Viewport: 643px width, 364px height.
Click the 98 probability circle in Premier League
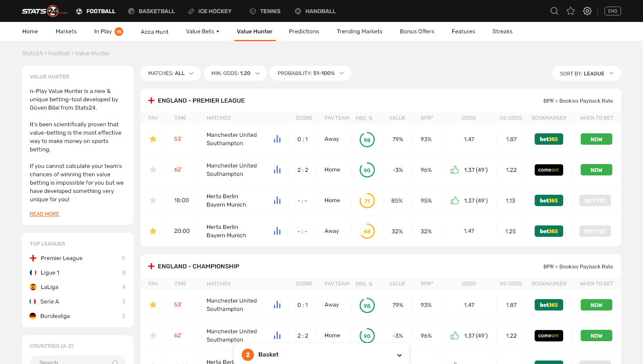pos(367,139)
